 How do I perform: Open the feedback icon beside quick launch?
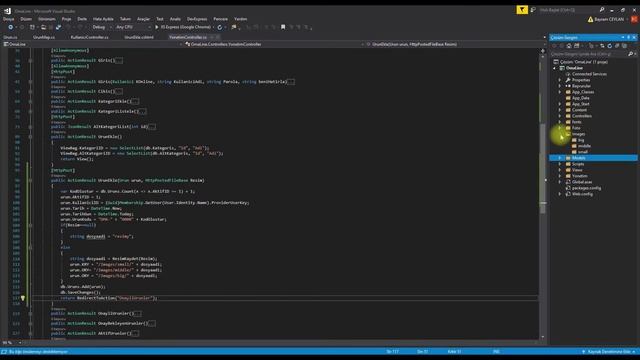[x=533, y=10]
